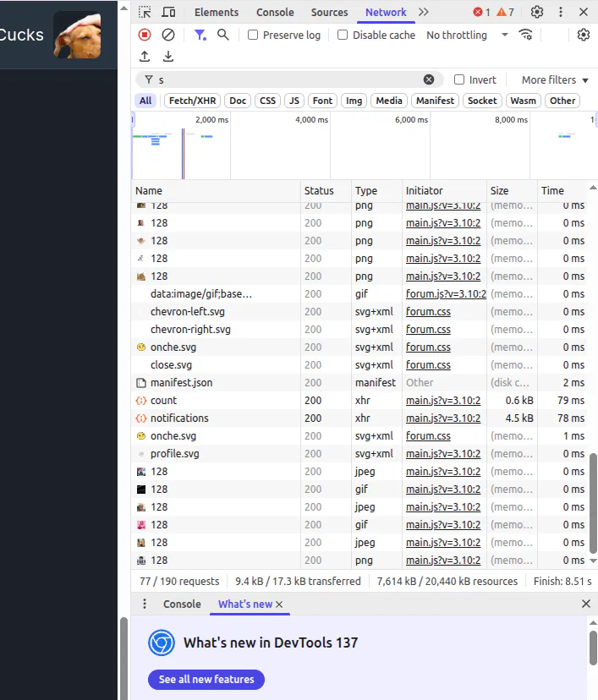
Task: Open the Network panel settings gear
Action: (x=584, y=35)
